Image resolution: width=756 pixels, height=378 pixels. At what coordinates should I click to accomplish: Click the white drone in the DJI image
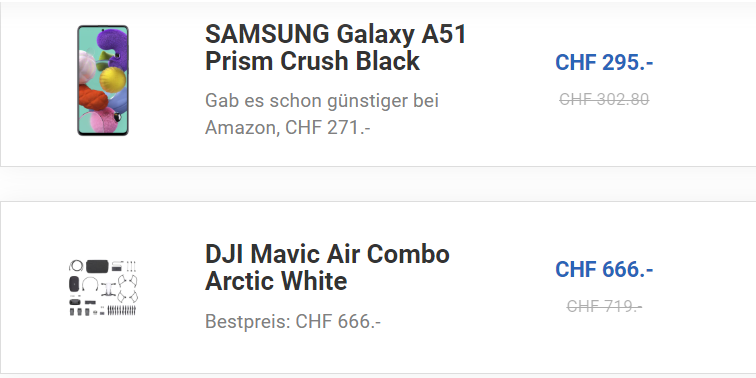click(x=108, y=289)
